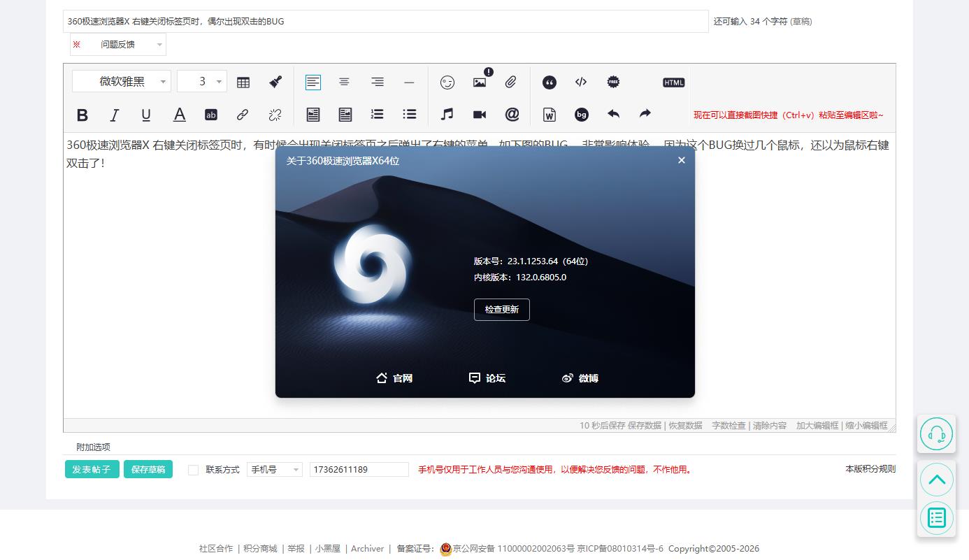Close the 关于360极速浏览器X dialog

pyautogui.click(x=682, y=160)
